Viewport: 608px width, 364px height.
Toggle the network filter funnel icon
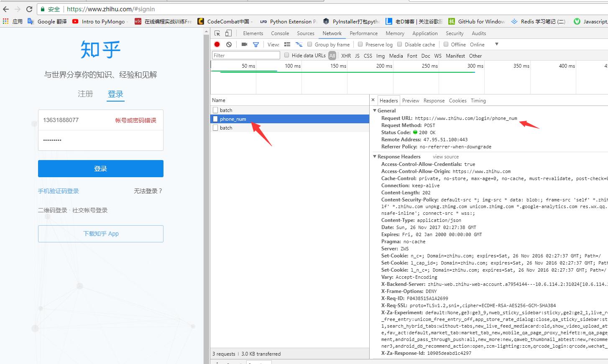click(x=256, y=44)
